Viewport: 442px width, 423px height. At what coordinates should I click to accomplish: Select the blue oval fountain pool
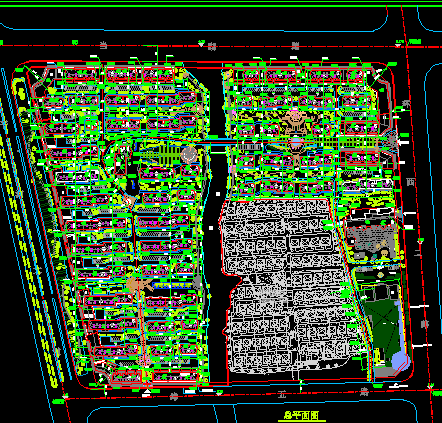click(295, 143)
